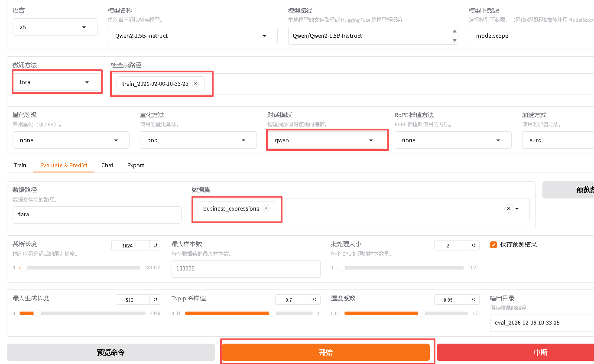
Task: Open the 微调方法 dropdown set to lora
Action: [57, 82]
